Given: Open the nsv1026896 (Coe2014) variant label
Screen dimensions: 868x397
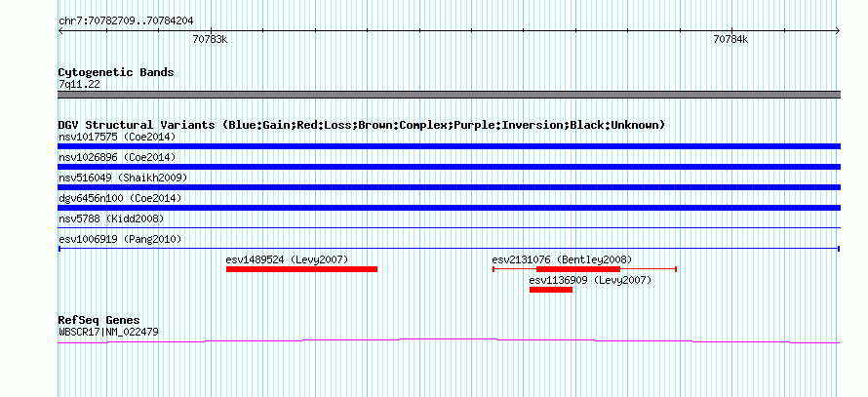Looking at the screenshot, I should [117, 157].
